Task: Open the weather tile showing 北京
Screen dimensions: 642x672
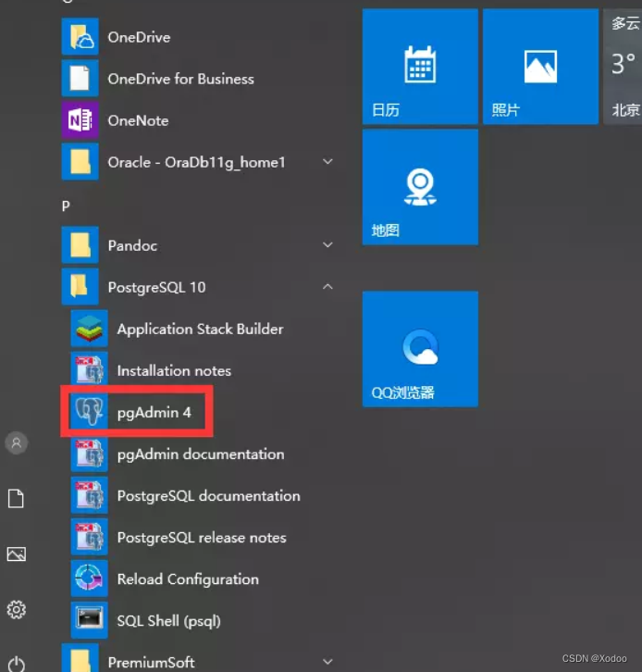Action: 623,67
